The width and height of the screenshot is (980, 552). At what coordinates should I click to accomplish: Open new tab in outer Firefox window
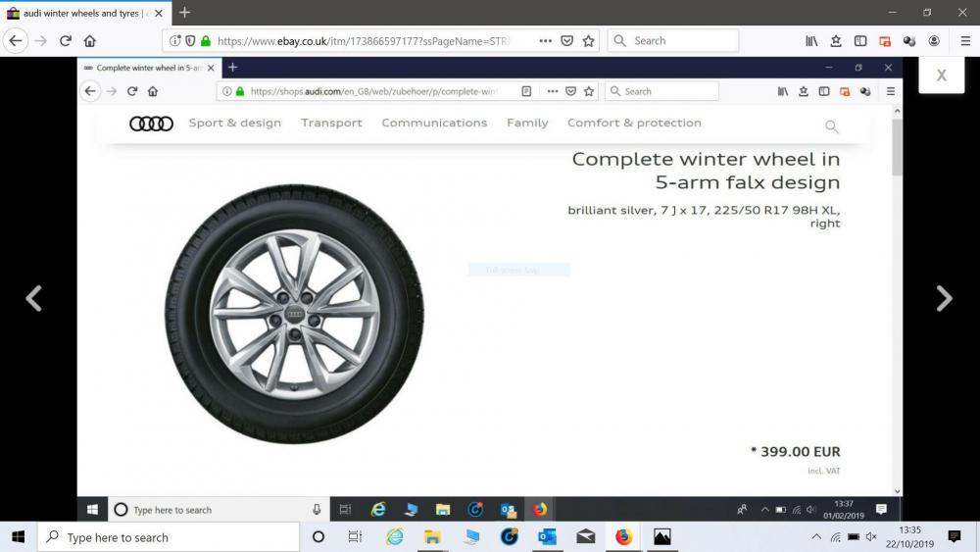pos(184,13)
